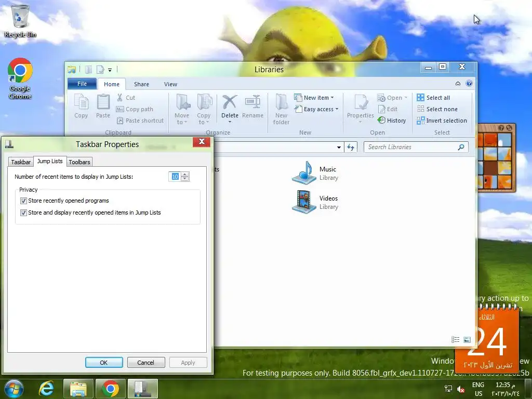
Task: Click the ENG US language indicator
Action: coord(478,389)
